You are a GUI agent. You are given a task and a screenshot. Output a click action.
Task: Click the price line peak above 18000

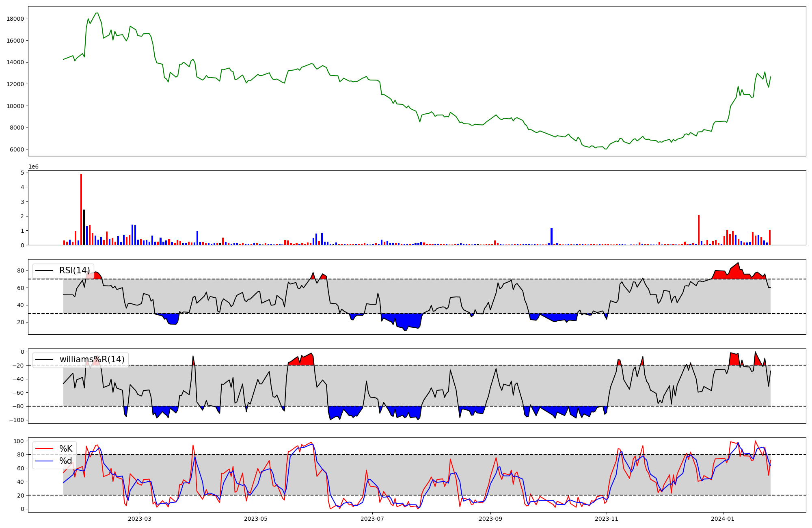[97, 13]
